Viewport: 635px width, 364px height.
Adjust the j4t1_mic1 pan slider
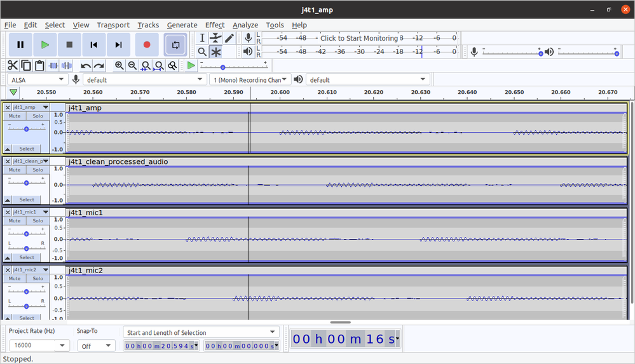(26, 248)
